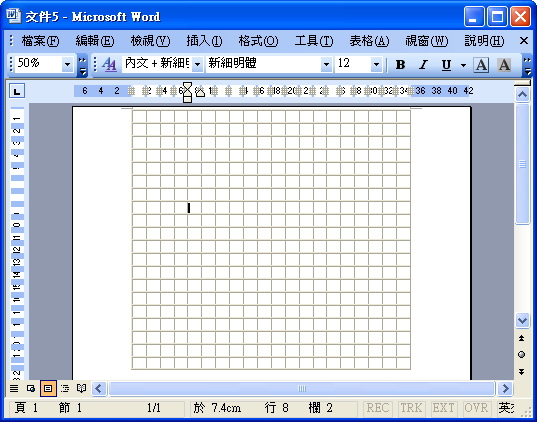Go to next page button
Image resolution: width=537 pixels, height=422 pixels.
pyautogui.click(x=522, y=371)
